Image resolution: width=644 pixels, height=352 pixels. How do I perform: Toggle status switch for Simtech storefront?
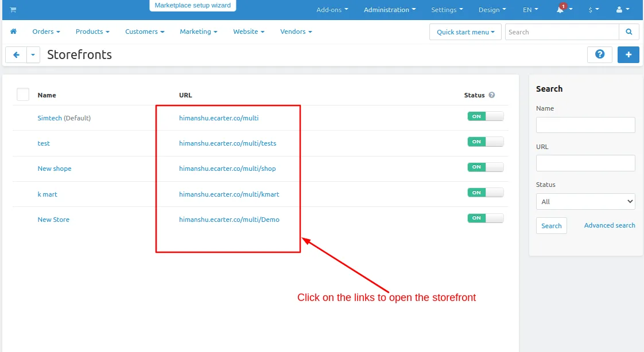click(x=486, y=116)
